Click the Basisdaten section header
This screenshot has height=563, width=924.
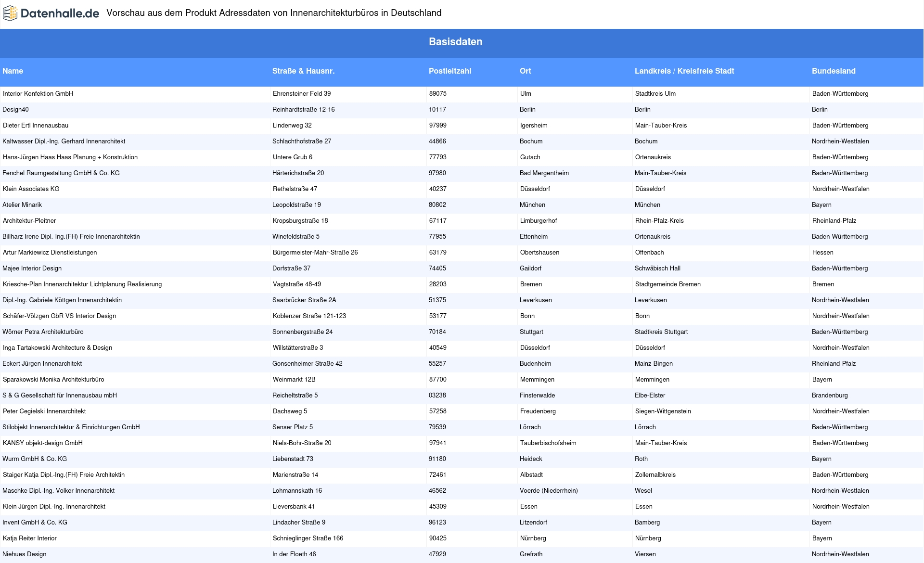455,42
